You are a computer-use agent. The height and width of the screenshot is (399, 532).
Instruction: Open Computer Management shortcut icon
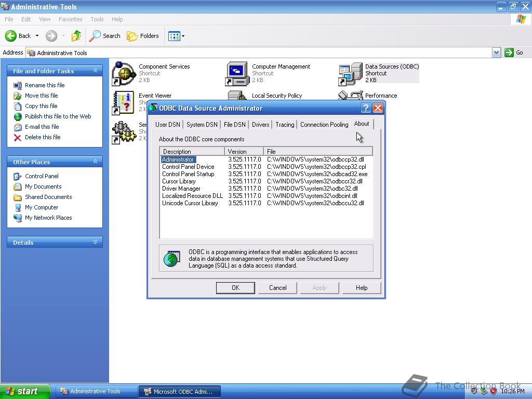(x=237, y=74)
